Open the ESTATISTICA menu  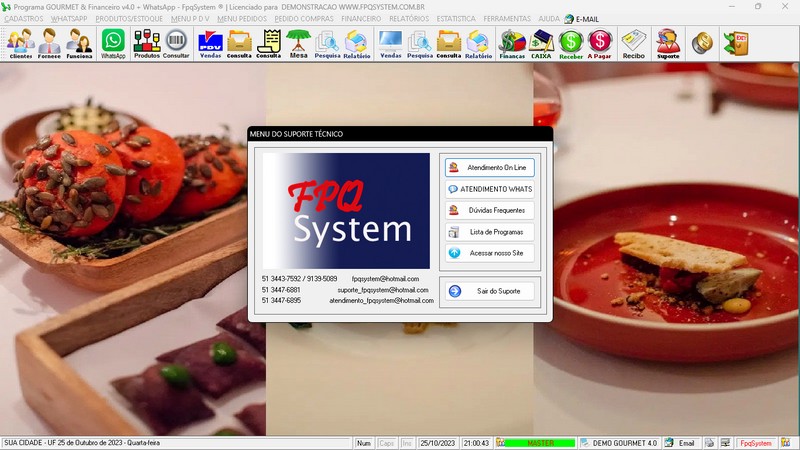(x=456, y=19)
